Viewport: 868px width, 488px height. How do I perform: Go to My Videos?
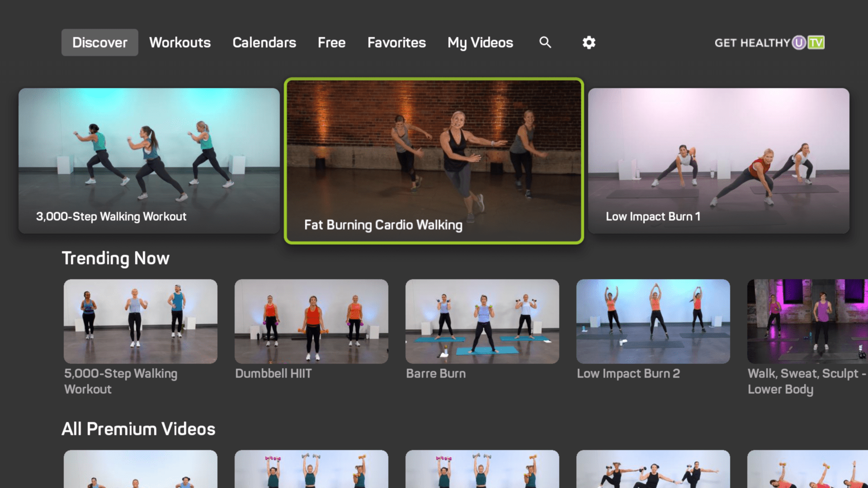[x=480, y=42]
